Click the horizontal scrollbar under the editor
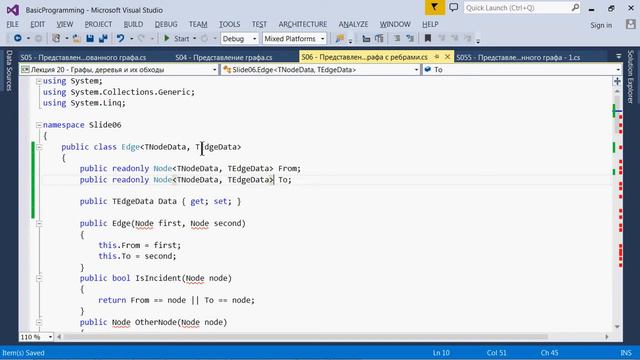Viewport: 640px width, 360px height. [x=305, y=337]
